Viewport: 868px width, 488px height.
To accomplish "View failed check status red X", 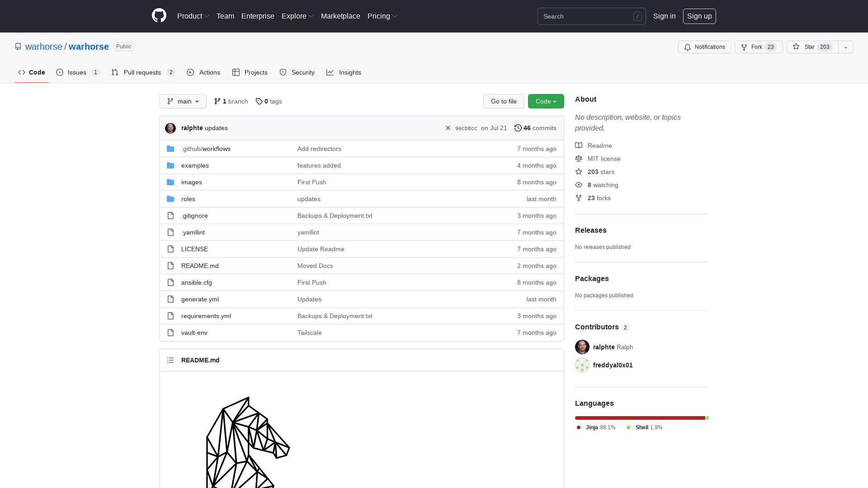I will [x=448, y=128].
